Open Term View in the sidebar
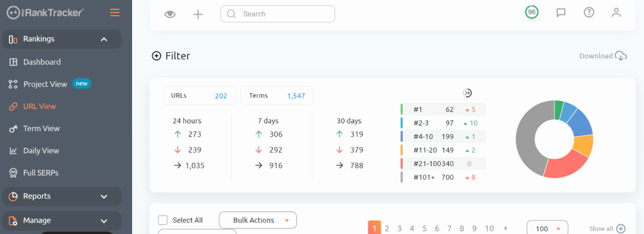Screen dimensions: 644x234 [x=41, y=129]
